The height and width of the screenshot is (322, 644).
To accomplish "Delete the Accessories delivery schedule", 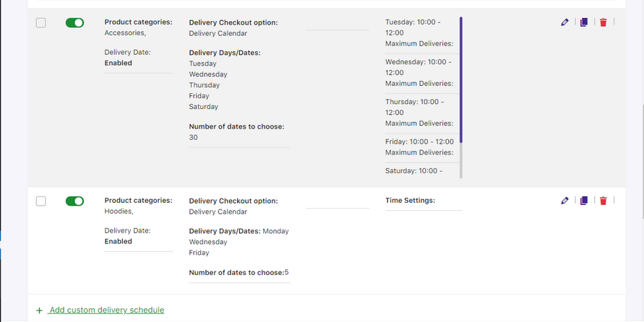I will 603,22.
